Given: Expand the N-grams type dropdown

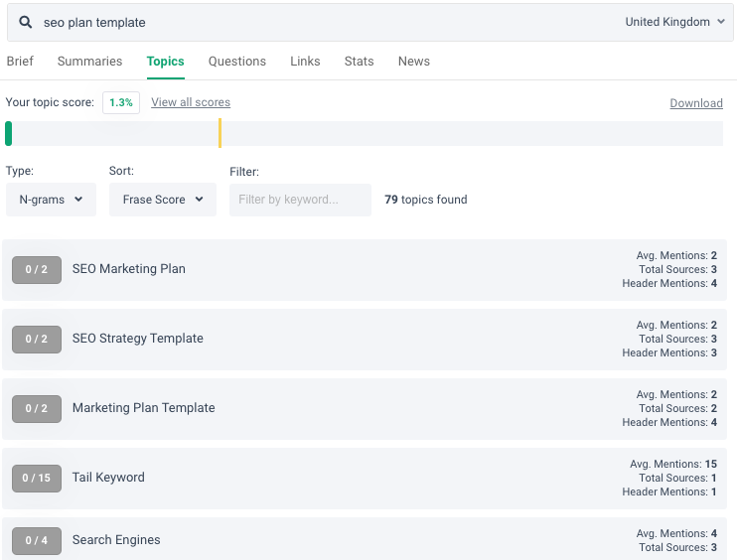Looking at the screenshot, I should 51,200.
